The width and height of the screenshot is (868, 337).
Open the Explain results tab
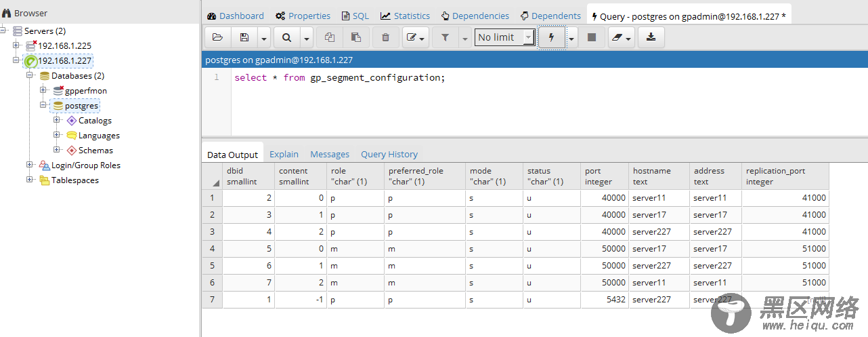coord(284,154)
